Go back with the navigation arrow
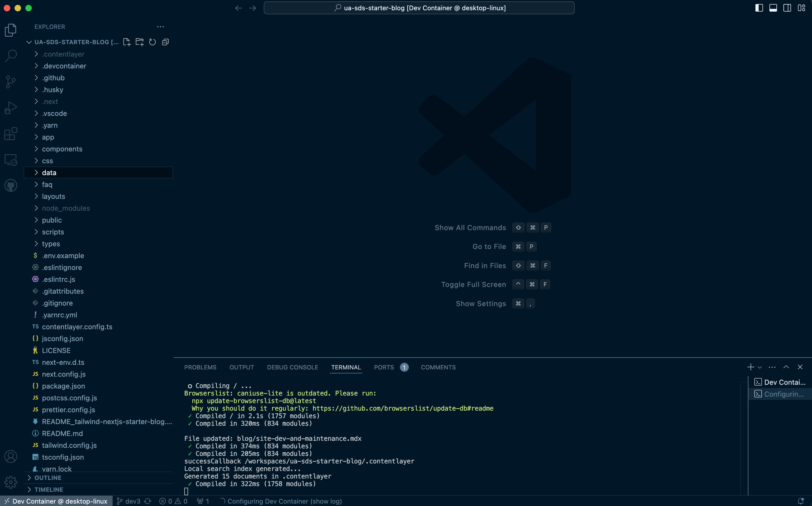This screenshot has width=812, height=506. click(238, 8)
